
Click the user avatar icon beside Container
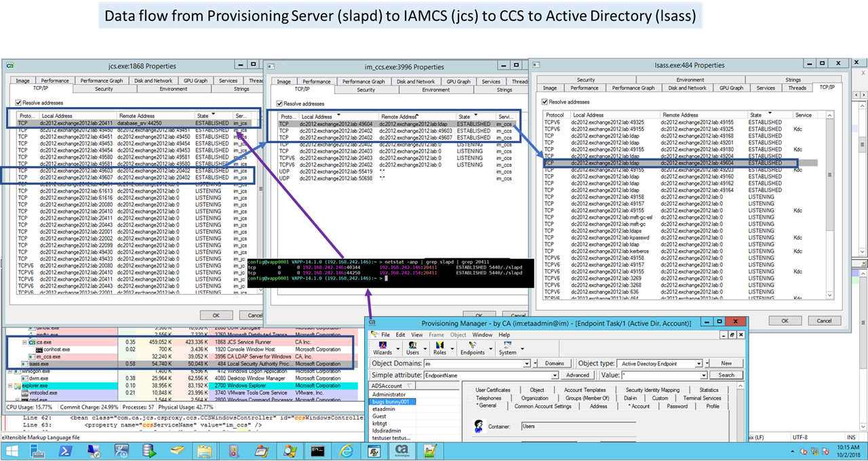tap(479, 426)
